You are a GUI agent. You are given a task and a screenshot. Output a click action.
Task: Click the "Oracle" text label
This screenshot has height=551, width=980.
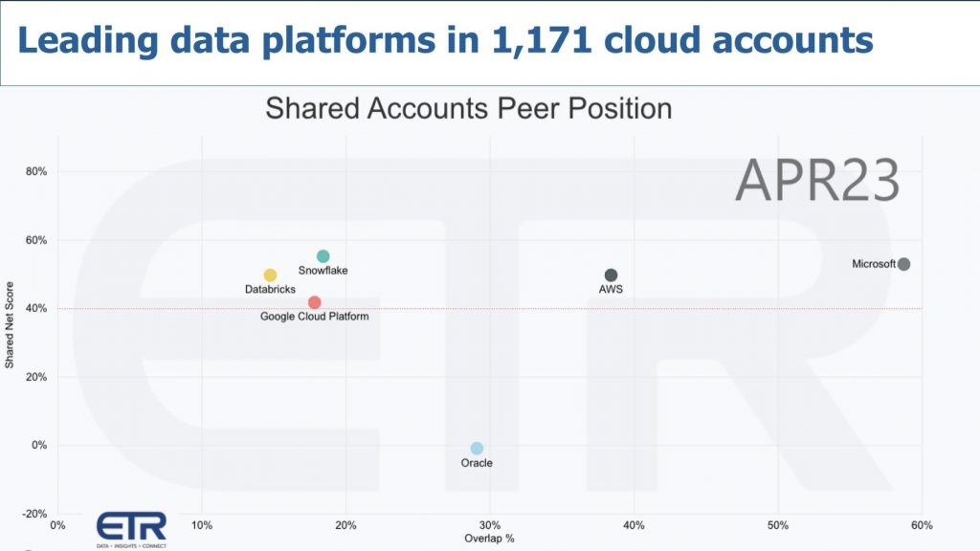(477, 463)
